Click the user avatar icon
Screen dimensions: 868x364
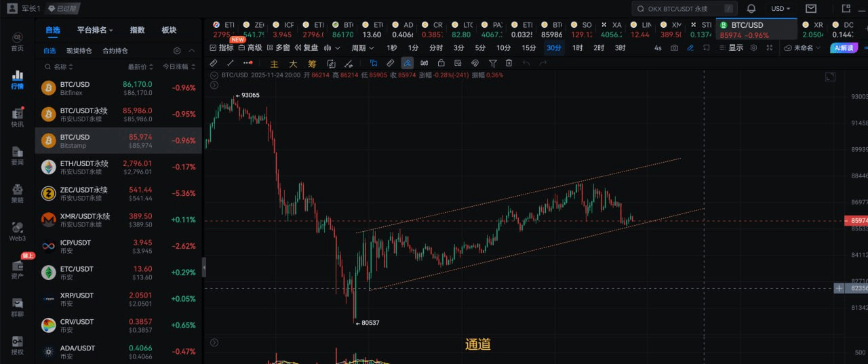click(x=12, y=8)
